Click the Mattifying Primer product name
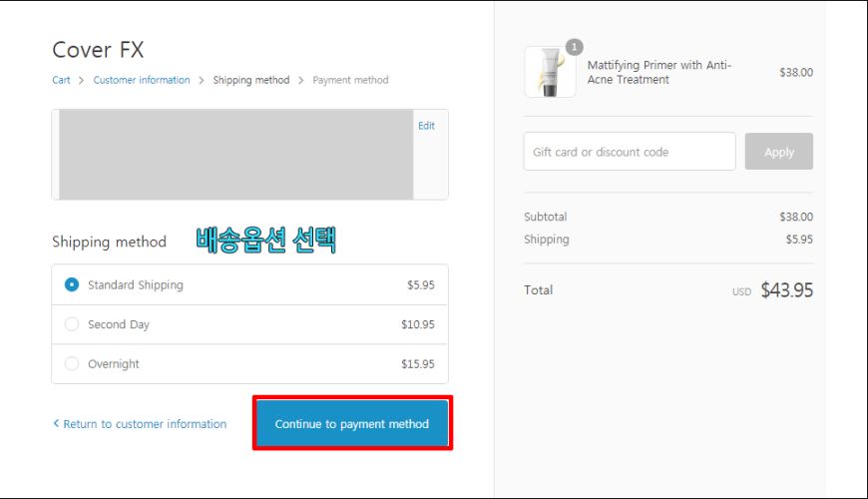This screenshot has height=499, width=868. coord(659,72)
